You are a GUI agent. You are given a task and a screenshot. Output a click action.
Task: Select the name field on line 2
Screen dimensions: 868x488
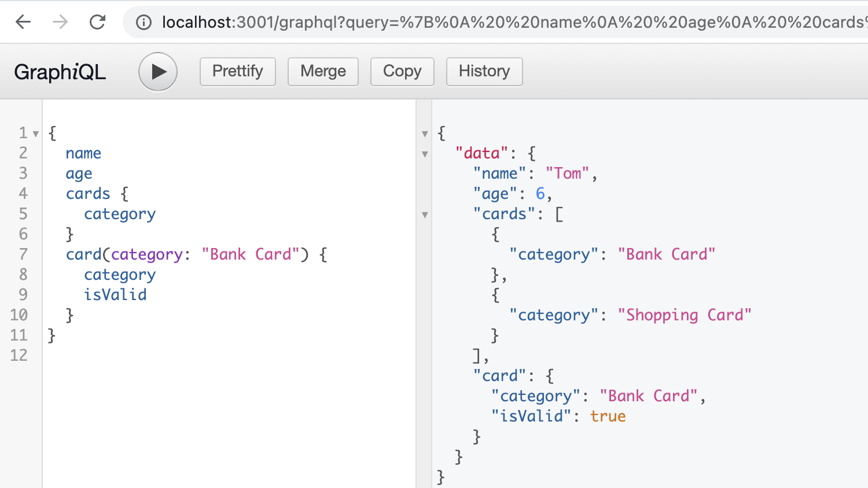coord(83,153)
